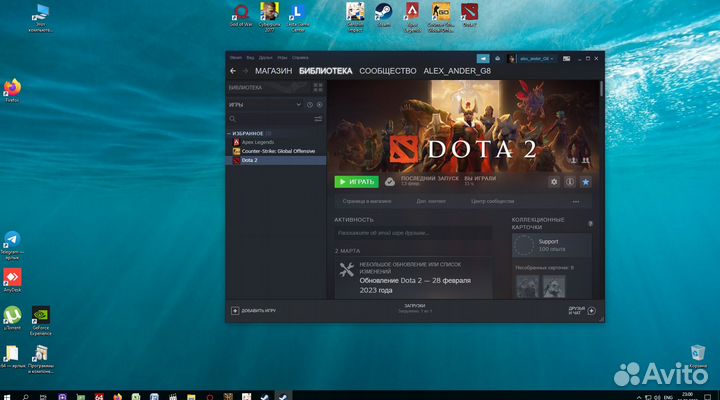
Task: Click the activity post input field
Action: [x=413, y=233]
